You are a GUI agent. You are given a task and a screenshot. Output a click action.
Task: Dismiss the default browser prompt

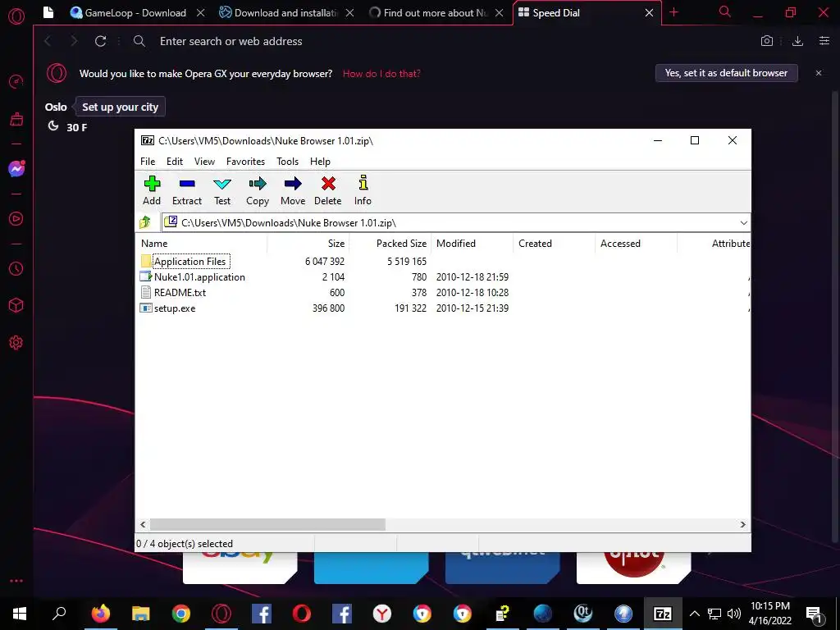pos(819,73)
